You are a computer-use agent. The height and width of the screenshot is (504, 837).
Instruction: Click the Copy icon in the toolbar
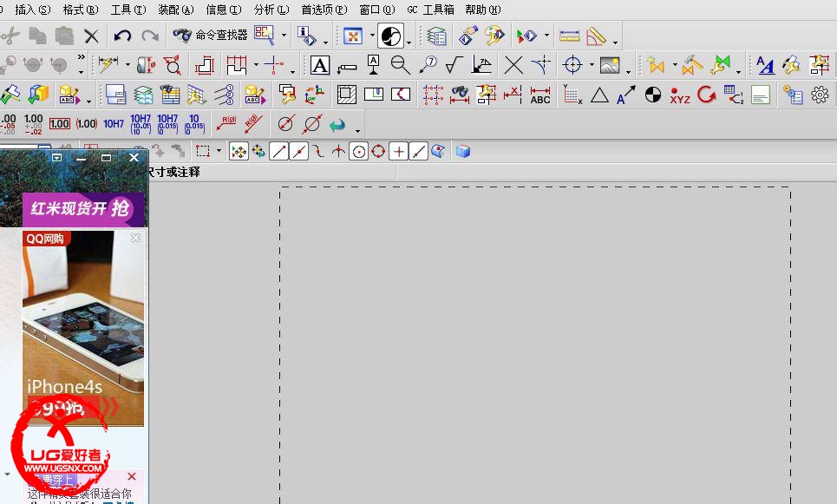point(37,36)
